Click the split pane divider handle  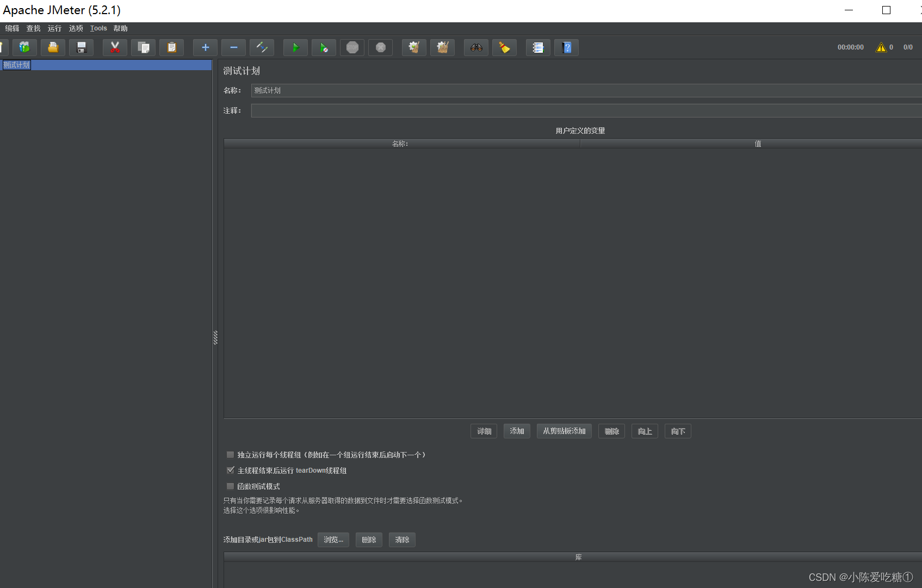coord(215,338)
